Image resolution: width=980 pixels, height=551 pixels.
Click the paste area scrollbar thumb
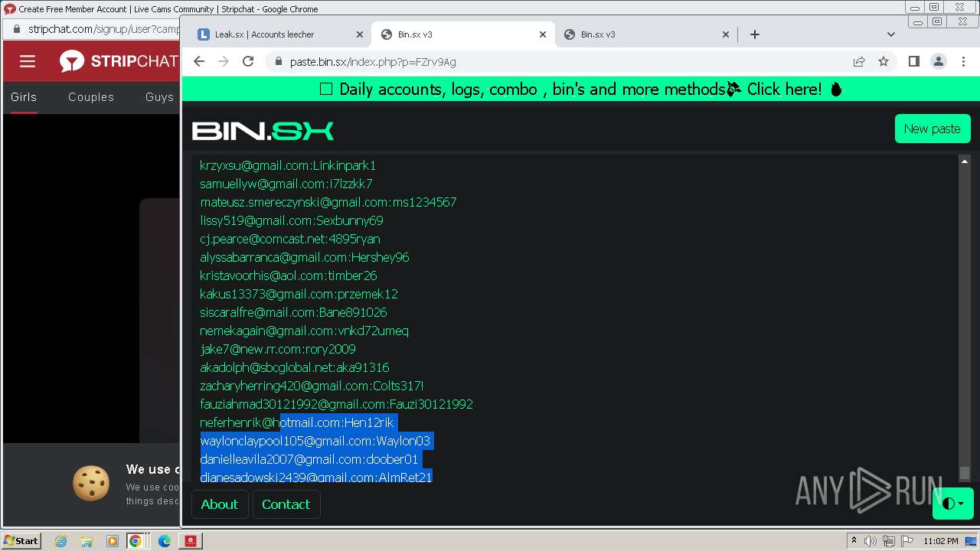click(965, 472)
